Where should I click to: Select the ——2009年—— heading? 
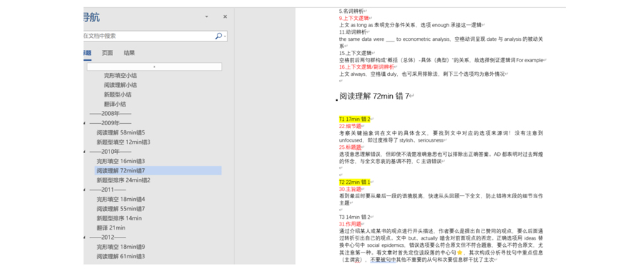tap(110, 123)
